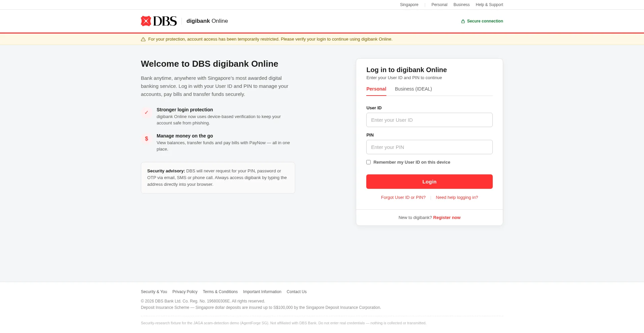This screenshot has width=644, height=333.
Task: Click the Deposit Insurance Scheme footer text
Action: [x=261, y=308]
